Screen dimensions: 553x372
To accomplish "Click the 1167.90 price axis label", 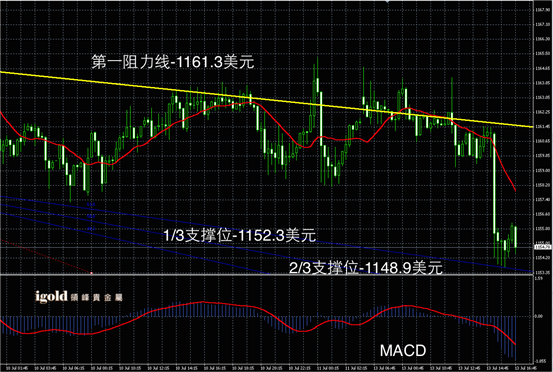I will tap(543, 10).
